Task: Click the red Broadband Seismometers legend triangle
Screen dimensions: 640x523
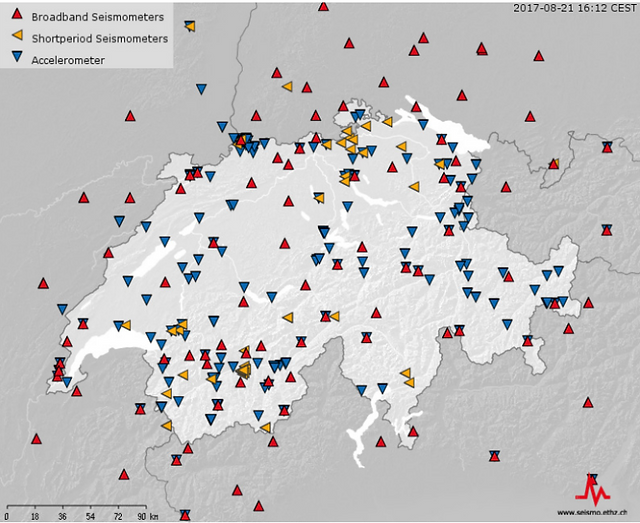Action: [17, 14]
